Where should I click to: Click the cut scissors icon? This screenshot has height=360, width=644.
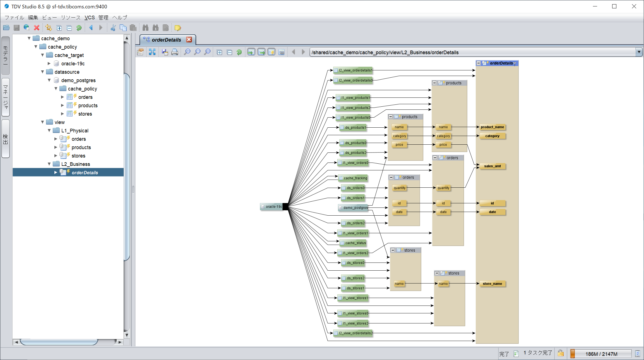coord(113,28)
